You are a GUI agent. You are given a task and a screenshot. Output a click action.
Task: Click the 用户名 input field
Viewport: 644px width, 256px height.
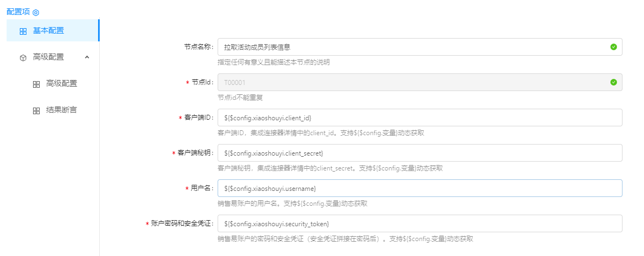point(420,188)
